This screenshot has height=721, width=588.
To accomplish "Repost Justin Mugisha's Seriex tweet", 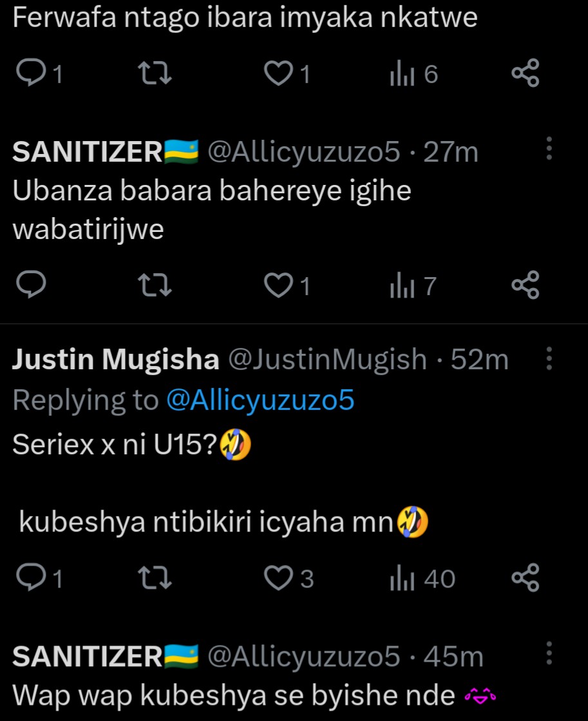I will pyautogui.click(x=155, y=579).
